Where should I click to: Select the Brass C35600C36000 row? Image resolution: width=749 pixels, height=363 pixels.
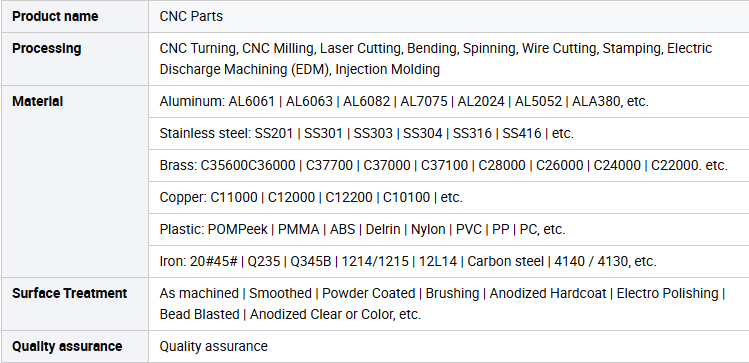(x=449, y=165)
